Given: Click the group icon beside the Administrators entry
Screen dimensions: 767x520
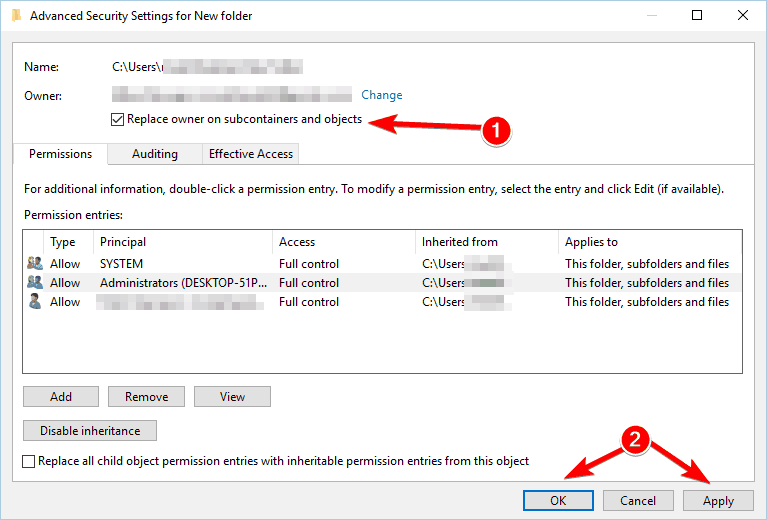Looking at the screenshot, I should pyautogui.click(x=35, y=283).
